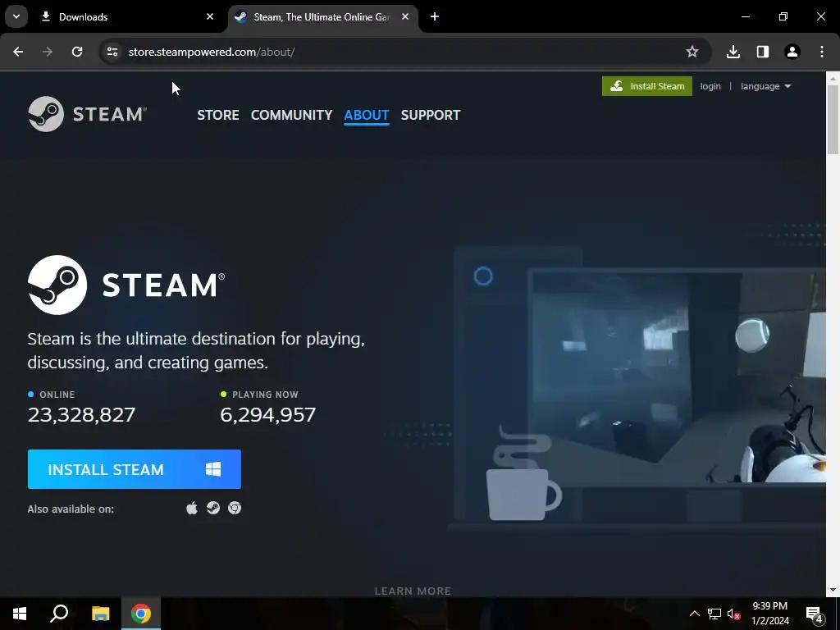The width and height of the screenshot is (840, 630).
Task: Click the page vertical scrollbar thumb
Action: click(x=833, y=120)
